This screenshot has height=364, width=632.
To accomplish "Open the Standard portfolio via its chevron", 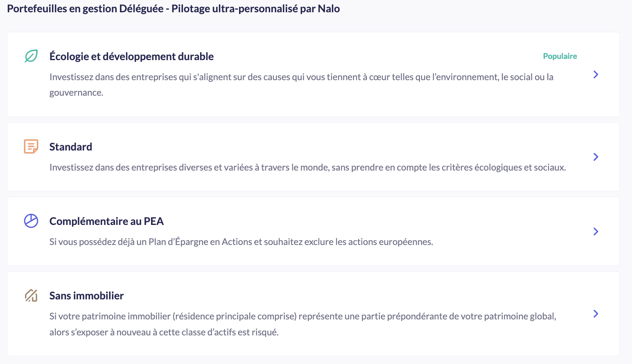I will 596,157.
